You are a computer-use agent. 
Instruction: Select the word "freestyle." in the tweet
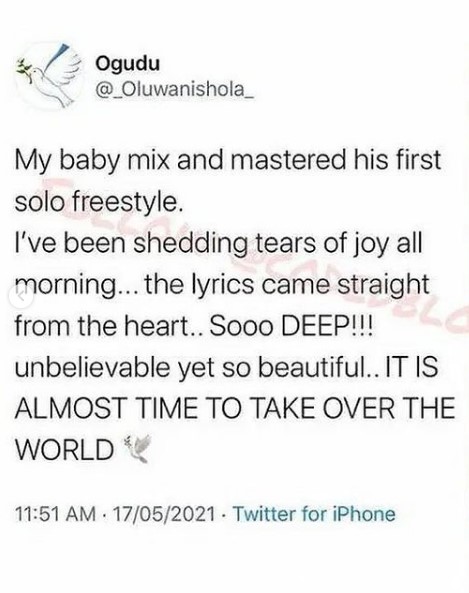click(127, 202)
